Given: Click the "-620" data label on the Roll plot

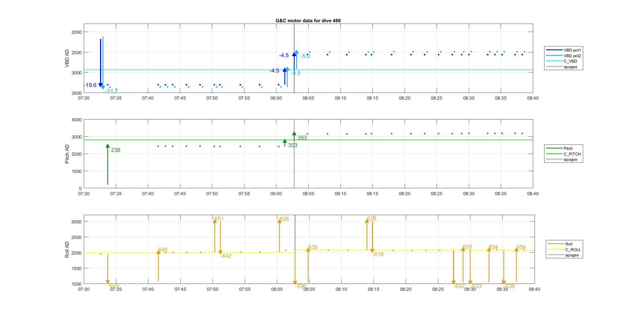Looking at the screenshot, I should point(114,286).
